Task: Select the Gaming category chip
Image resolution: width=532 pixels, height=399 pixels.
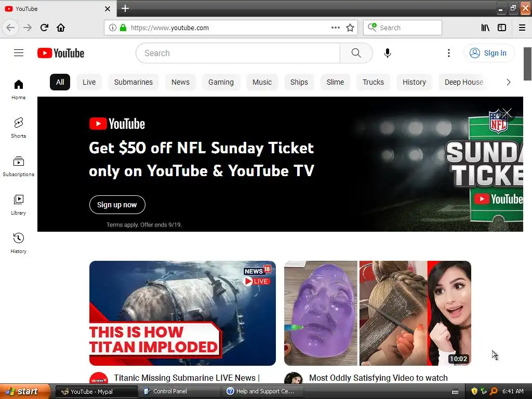Action: click(221, 82)
